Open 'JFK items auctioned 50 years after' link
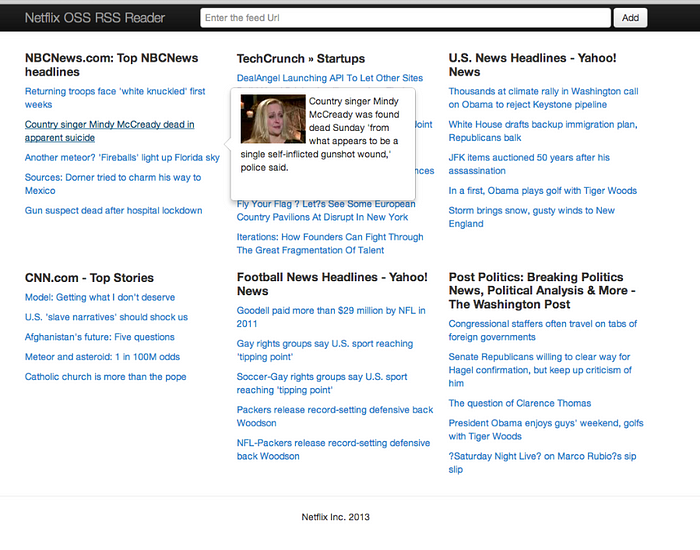 coord(529,164)
